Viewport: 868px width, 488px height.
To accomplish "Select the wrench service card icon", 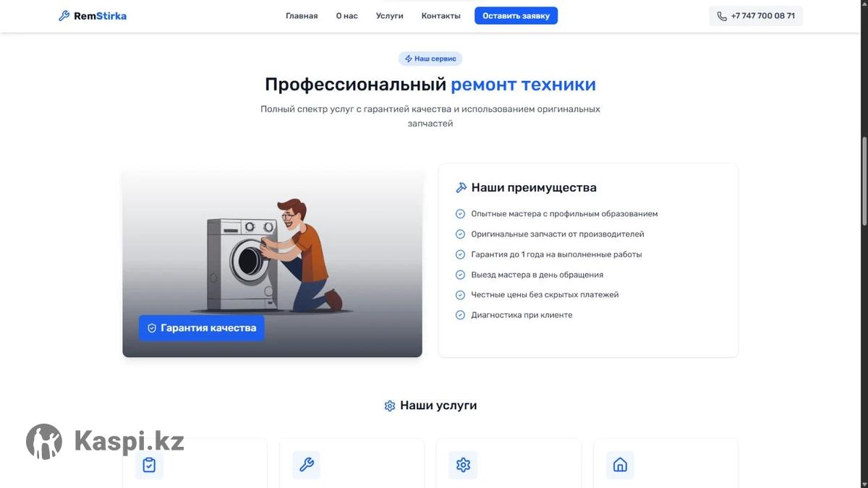I will 306,465.
